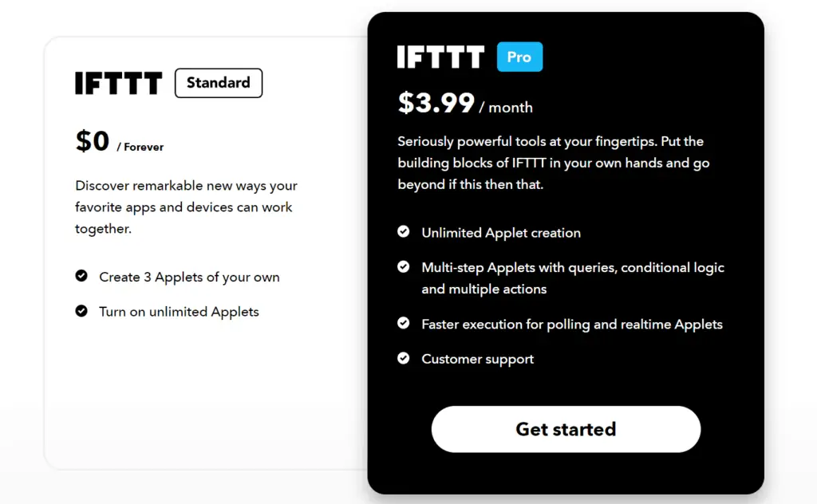Click the checkmark next to Turn on unlimited Applets
Screen dimensions: 817x504
click(x=82, y=311)
